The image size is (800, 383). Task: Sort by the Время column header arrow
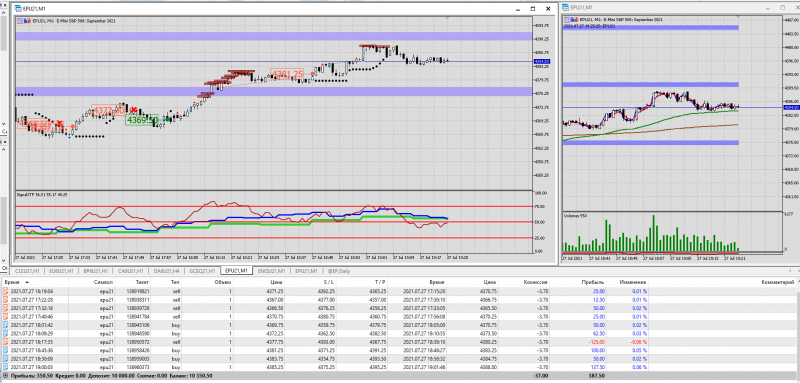[27, 282]
